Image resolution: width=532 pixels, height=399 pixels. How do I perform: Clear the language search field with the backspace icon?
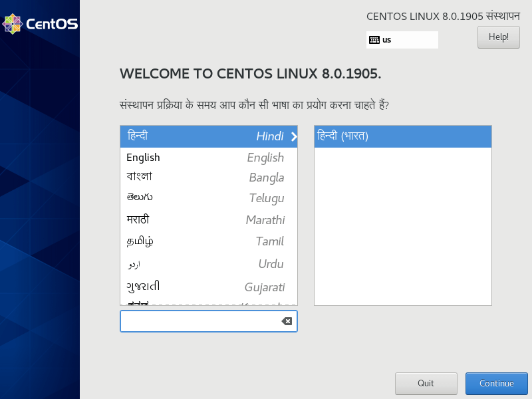pyautogui.click(x=287, y=321)
